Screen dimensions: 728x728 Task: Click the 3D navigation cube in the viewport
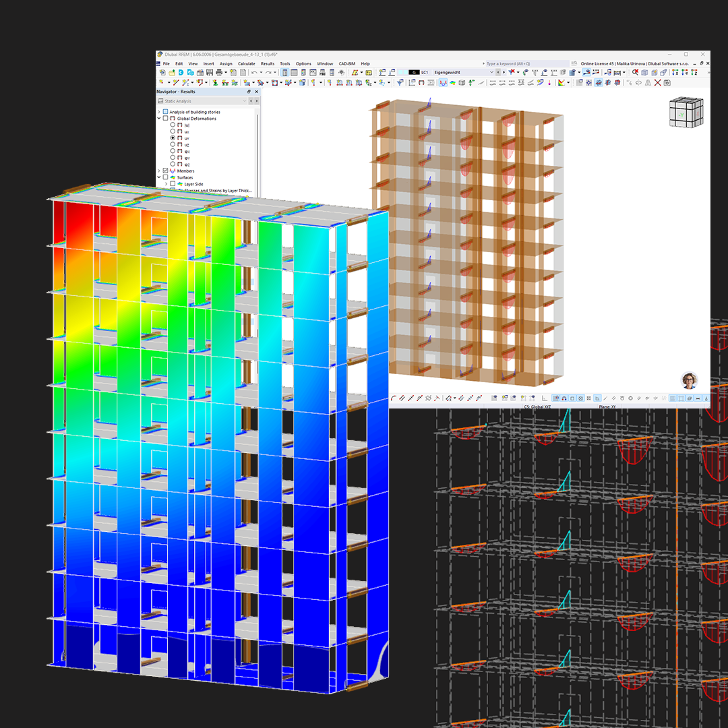686,113
